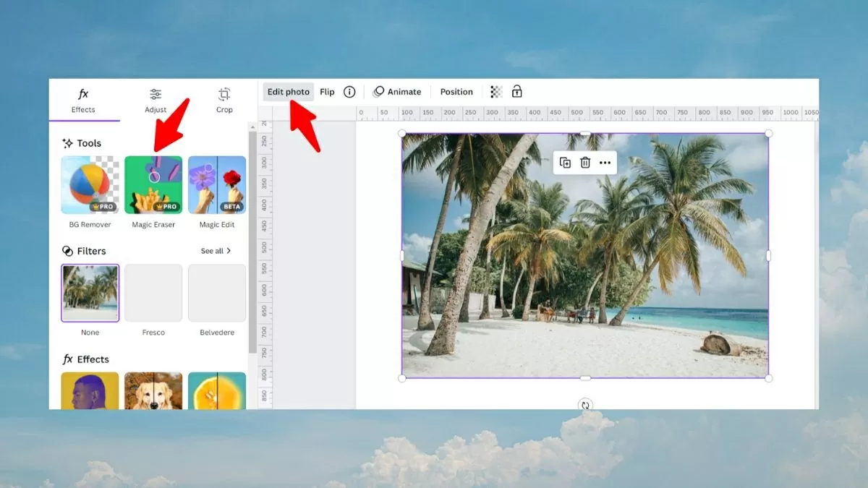Image resolution: width=868 pixels, height=488 pixels.
Task: Apply the Fresco filter thumbnail
Action: (153, 293)
